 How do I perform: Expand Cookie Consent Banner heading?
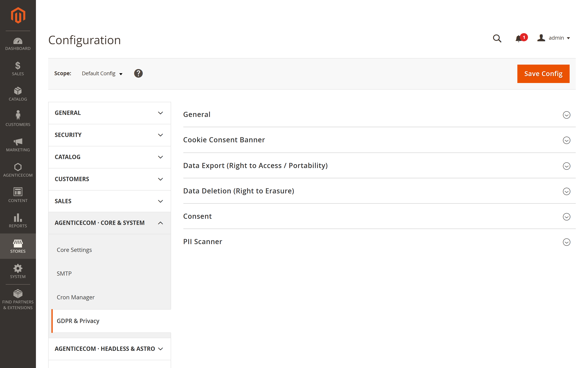224,140
